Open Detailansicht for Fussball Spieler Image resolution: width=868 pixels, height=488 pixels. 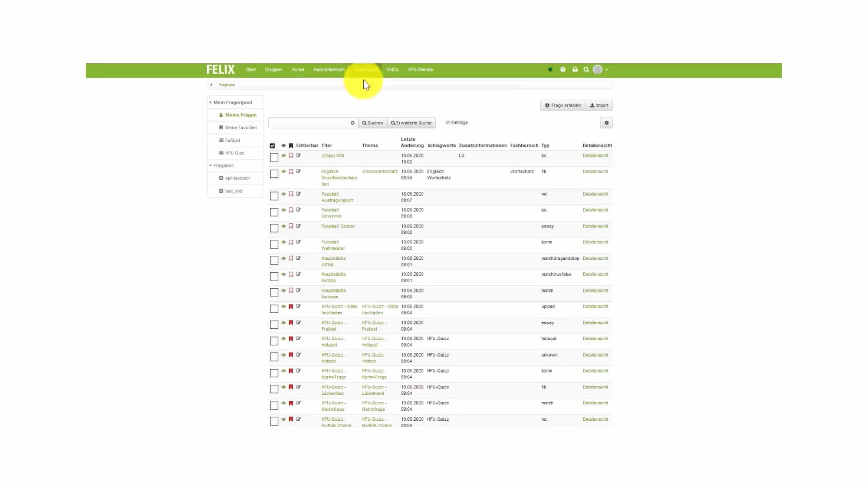[595, 226]
